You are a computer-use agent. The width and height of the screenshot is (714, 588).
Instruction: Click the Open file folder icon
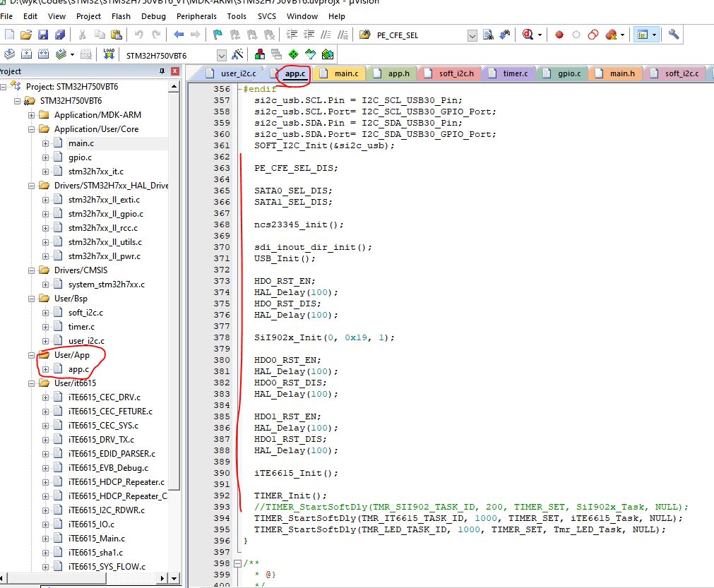26,35
